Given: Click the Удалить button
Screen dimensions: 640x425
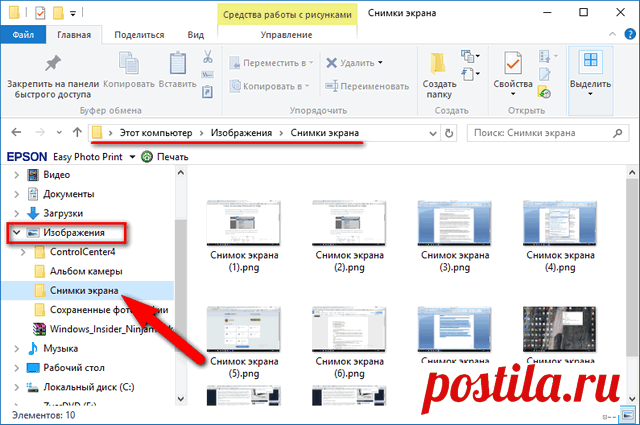Looking at the screenshot, I should coord(350,63).
